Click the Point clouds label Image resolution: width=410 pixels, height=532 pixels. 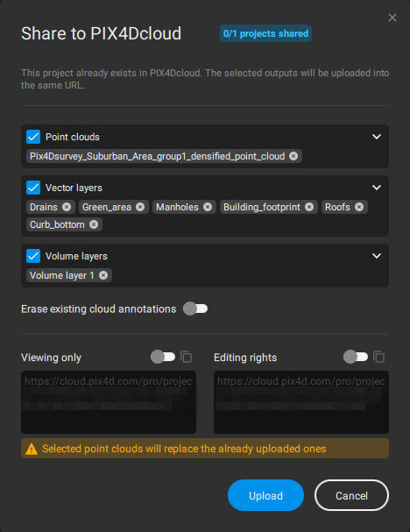(x=73, y=137)
